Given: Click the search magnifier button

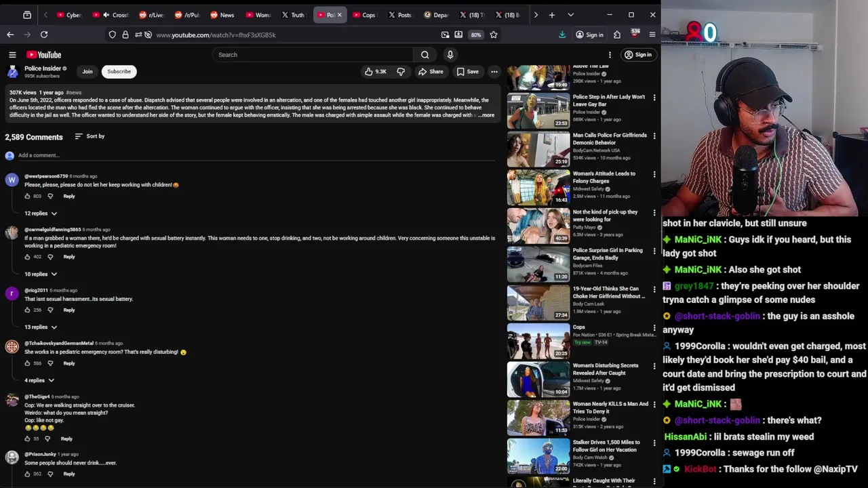Looking at the screenshot, I should 425,55.
